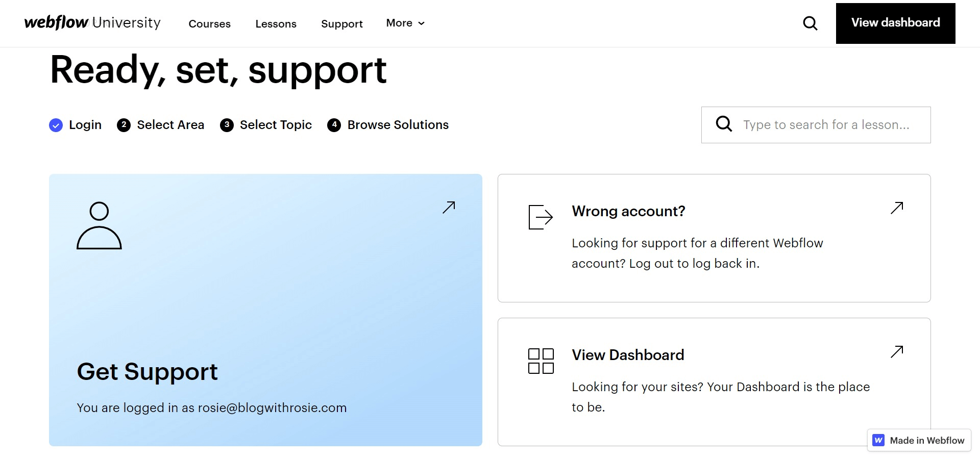This screenshot has width=980, height=460.
Task: Go to the Support nav item
Action: 341,23
